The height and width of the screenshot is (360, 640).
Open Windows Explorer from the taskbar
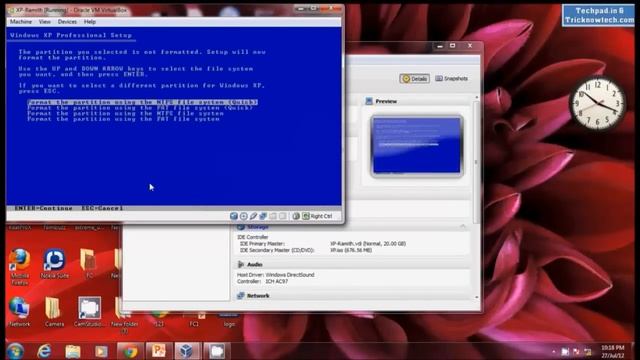tap(73, 351)
